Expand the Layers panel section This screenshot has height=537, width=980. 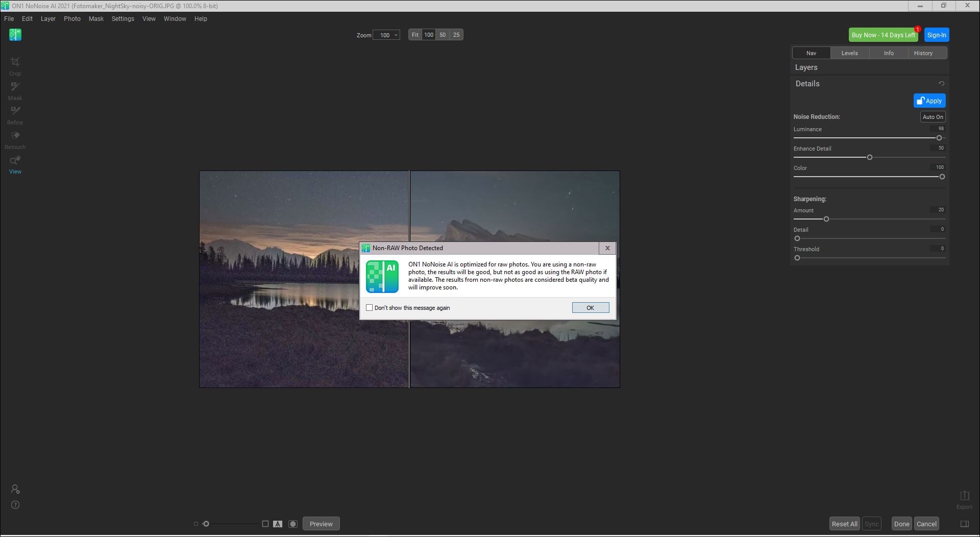806,67
